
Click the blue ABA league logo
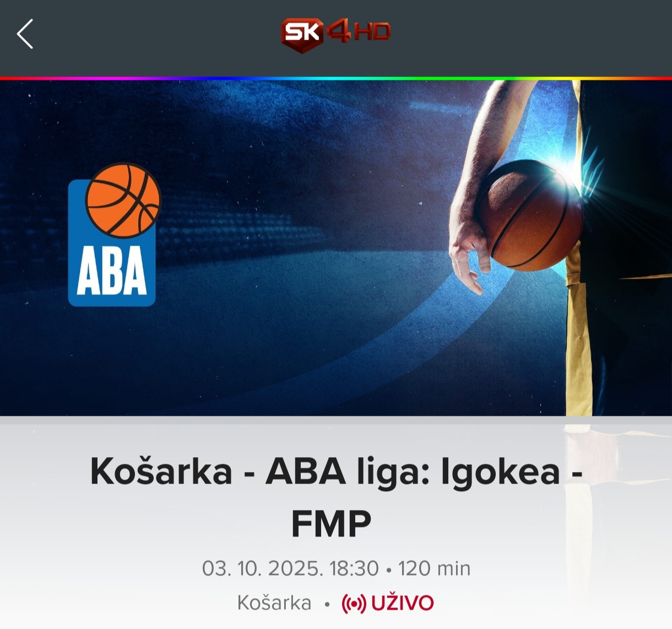coord(113,235)
